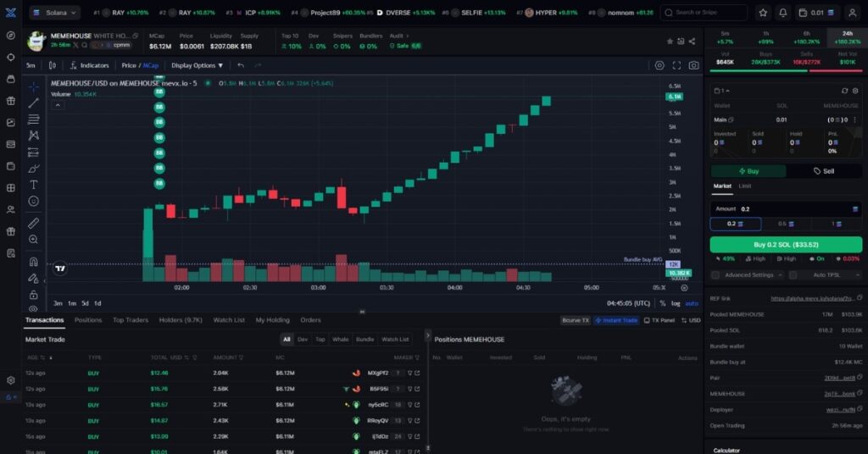Collapse the chart indicator legend
The image size is (868, 454).
pos(58,105)
